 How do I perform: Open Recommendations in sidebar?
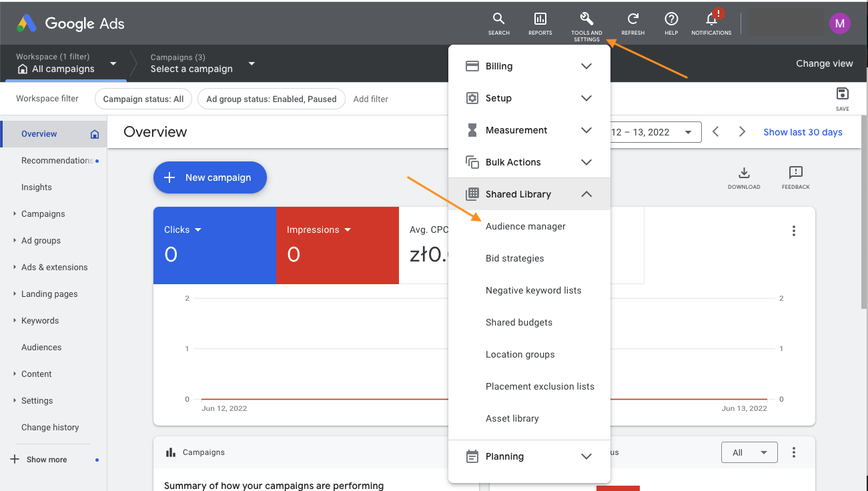pyautogui.click(x=57, y=161)
